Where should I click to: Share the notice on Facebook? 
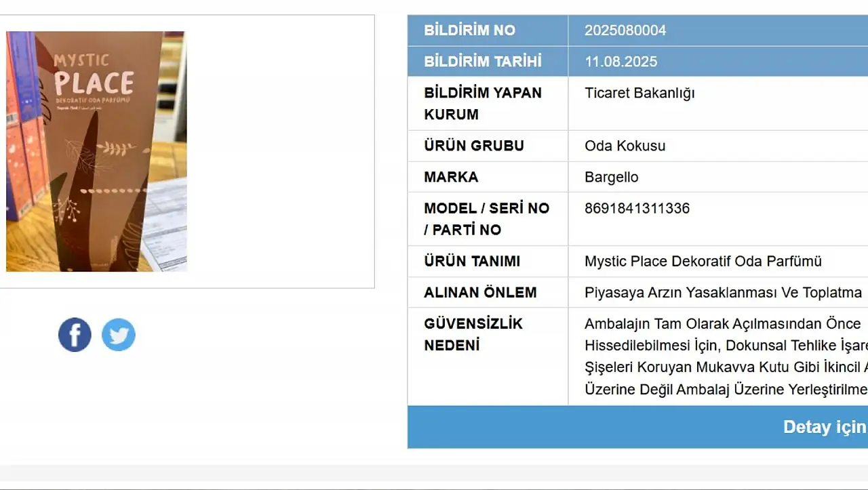75,335
